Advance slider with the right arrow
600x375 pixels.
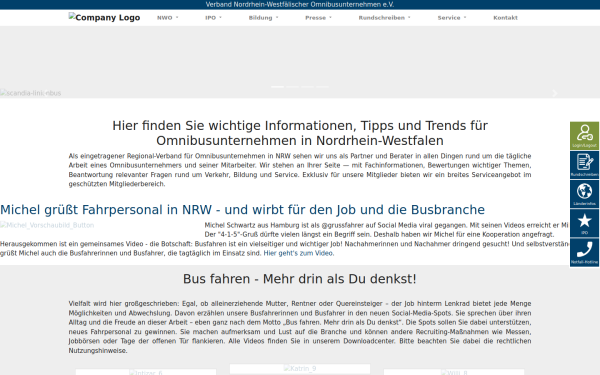(555, 93)
